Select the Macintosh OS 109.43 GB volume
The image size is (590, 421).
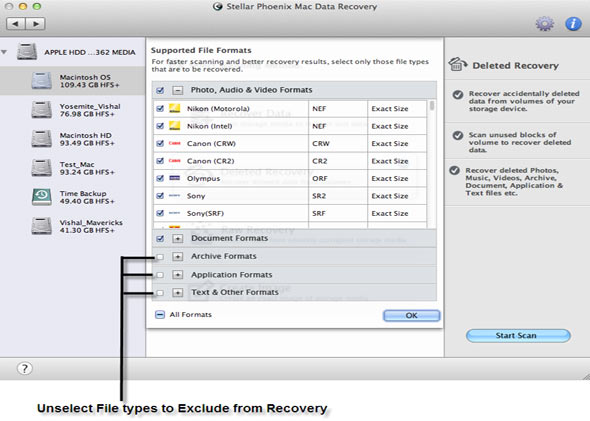click(x=72, y=81)
